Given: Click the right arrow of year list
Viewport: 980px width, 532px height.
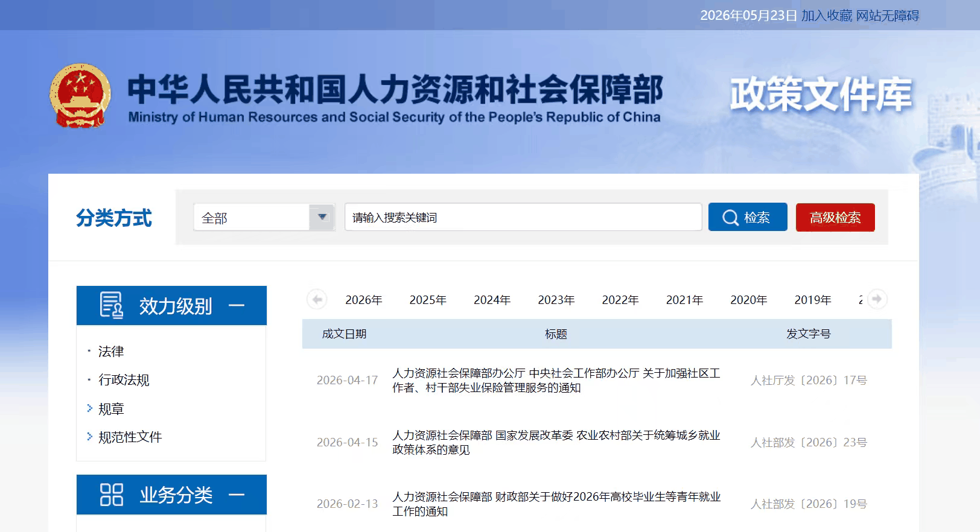Looking at the screenshot, I should [877, 299].
